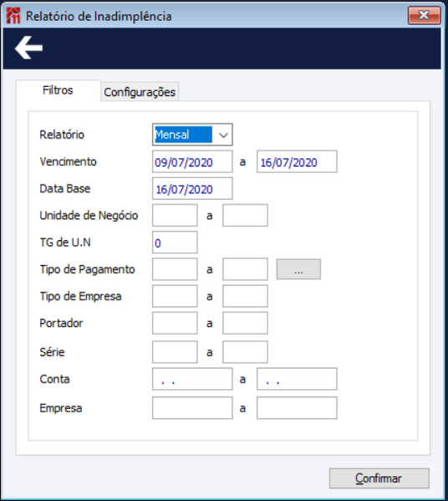Confirm the report with Confirmar button
Image resolution: width=448 pixels, height=501 pixels.
pos(379,478)
